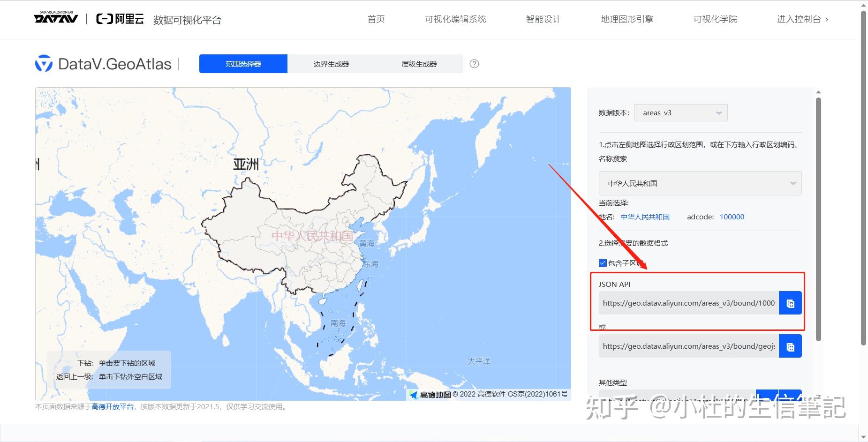Image resolution: width=868 pixels, height=442 pixels.
Task: Click the first blue icon under 其他类型
Action: (768, 396)
